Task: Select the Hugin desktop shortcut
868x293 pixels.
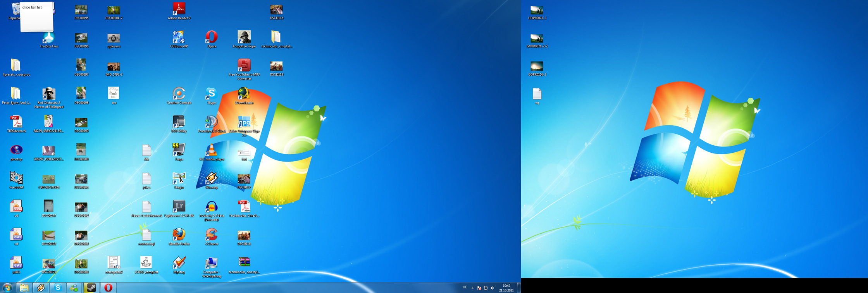Action: 179,181
